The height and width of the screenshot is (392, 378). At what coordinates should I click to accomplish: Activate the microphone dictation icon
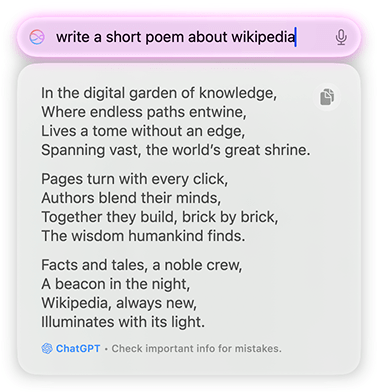(341, 37)
